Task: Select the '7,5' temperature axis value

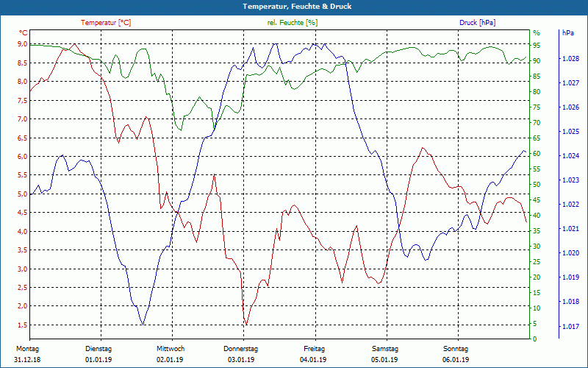Action: (23, 100)
